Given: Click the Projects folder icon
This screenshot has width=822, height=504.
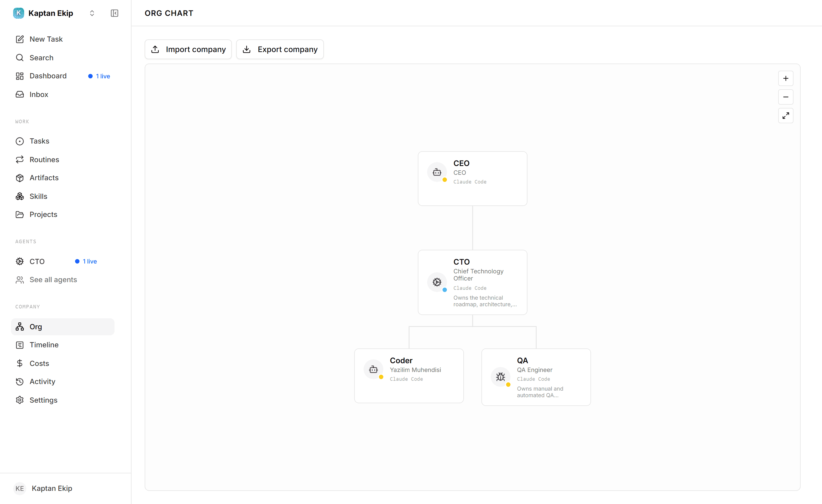Looking at the screenshot, I should pos(20,214).
